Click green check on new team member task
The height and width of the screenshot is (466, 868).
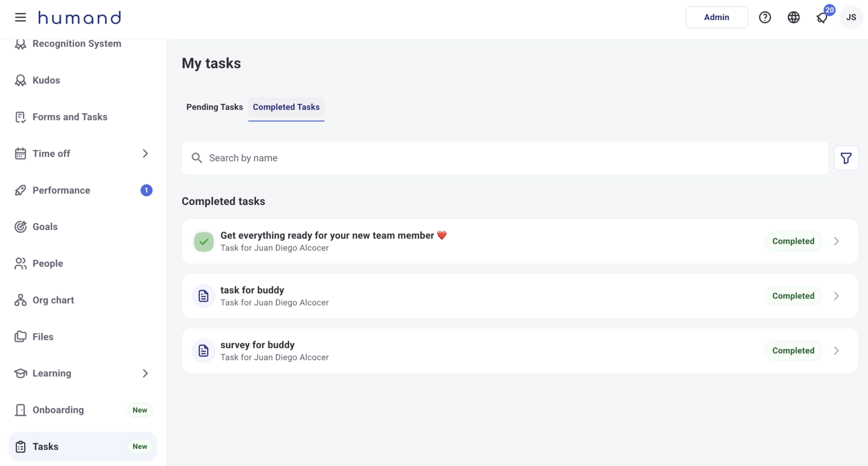point(204,241)
